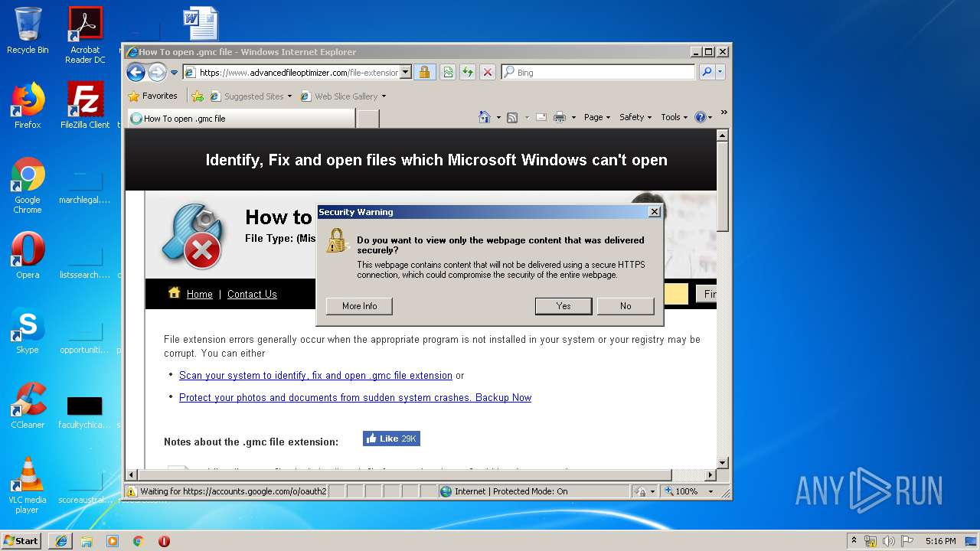The width and height of the screenshot is (980, 551).
Task: Click the Start button
Action: click(21, 540)
